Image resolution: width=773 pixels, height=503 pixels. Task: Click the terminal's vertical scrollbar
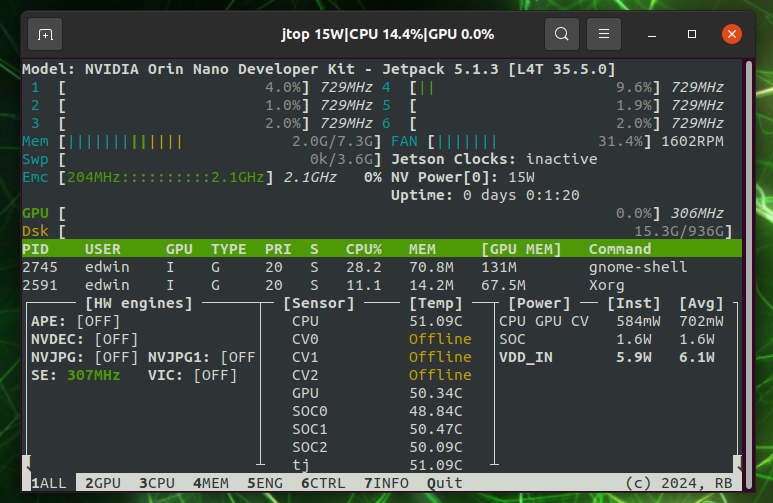click(x=747, y=260)
